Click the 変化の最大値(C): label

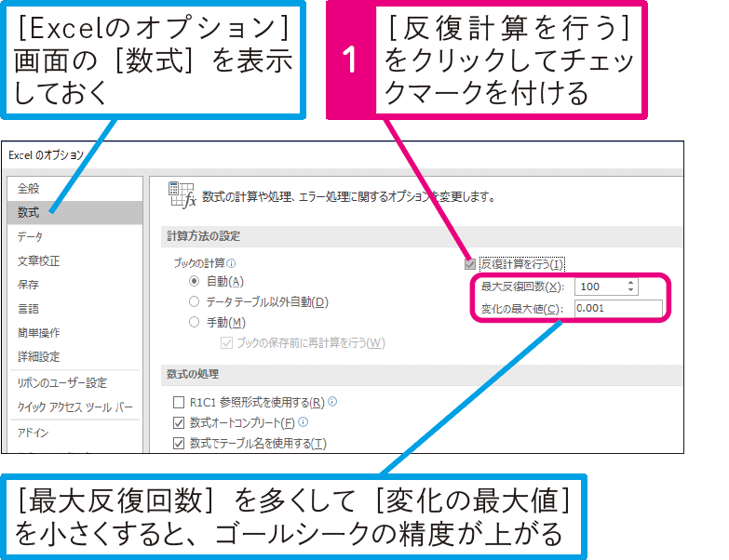point(522,309)
